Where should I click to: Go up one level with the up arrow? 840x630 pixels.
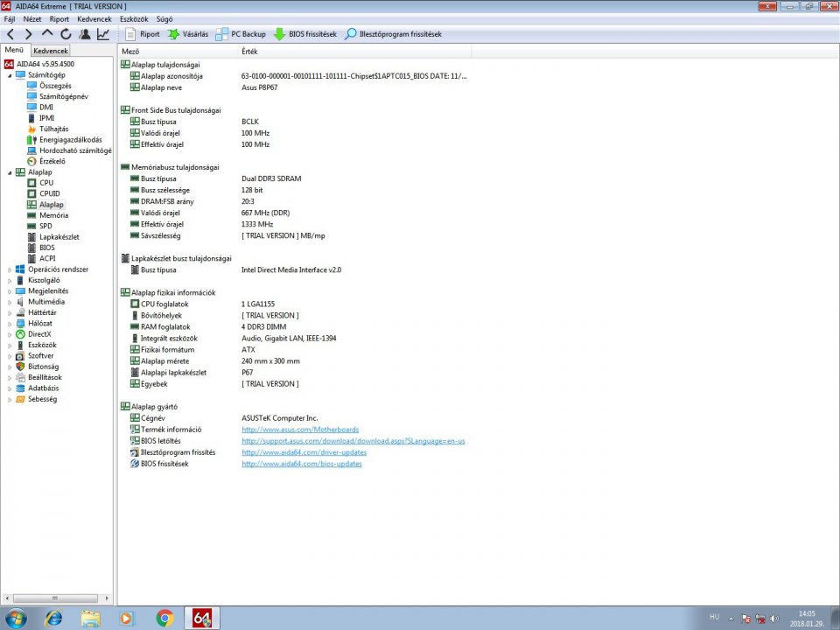(x=47, y=33)
